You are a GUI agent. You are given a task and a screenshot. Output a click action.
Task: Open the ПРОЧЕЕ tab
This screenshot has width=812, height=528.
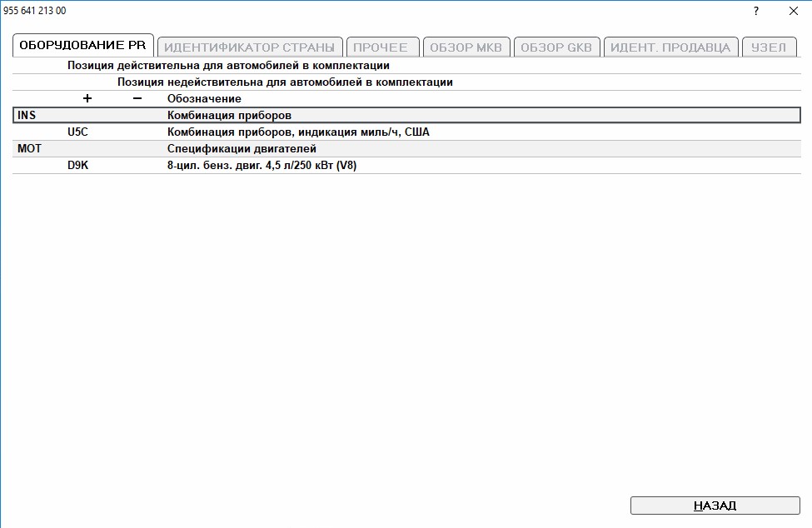click(381, 47)
